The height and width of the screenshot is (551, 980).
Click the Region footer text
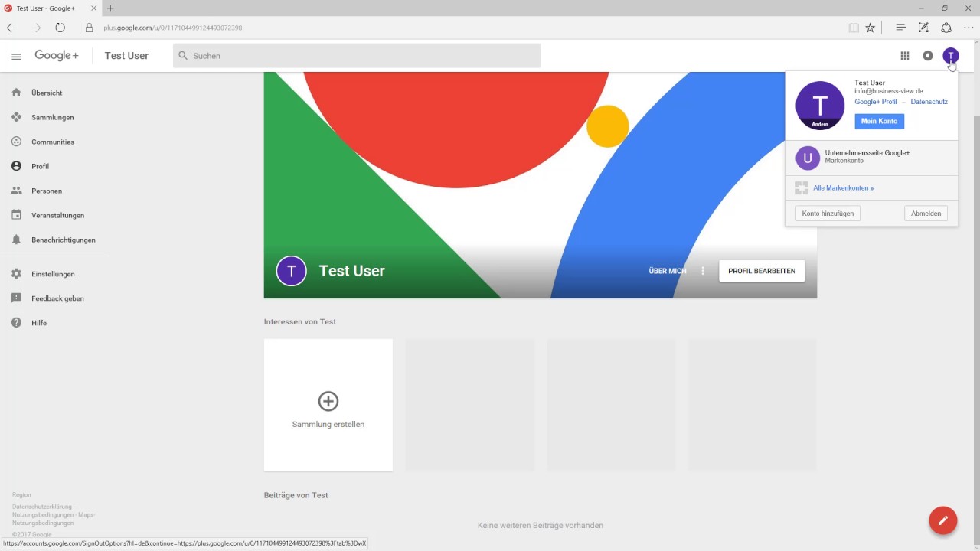21,495
